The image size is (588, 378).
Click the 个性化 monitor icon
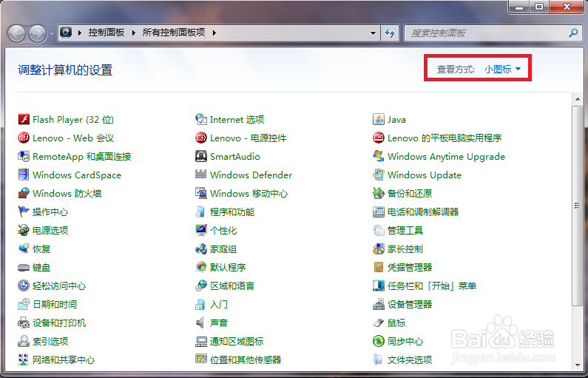201,230
